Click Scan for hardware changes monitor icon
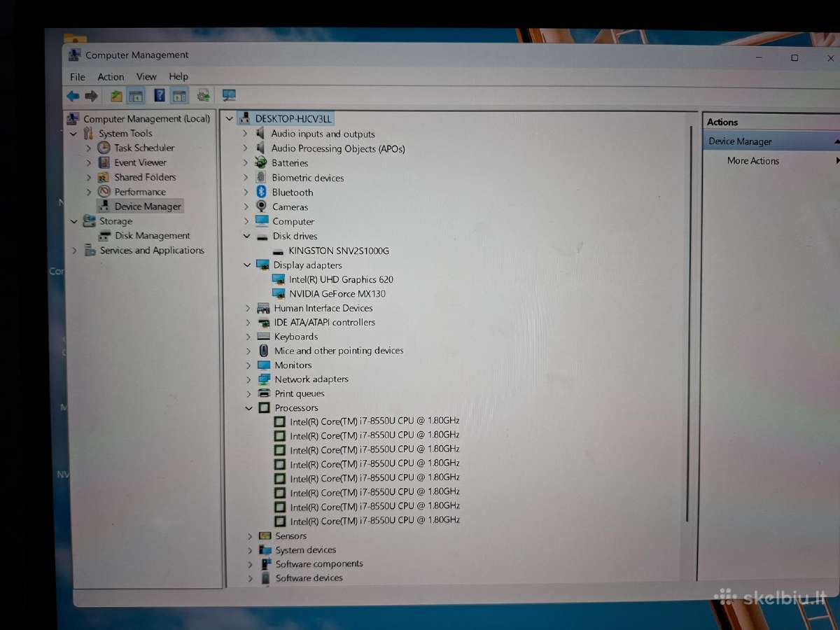 click(229, 95)
